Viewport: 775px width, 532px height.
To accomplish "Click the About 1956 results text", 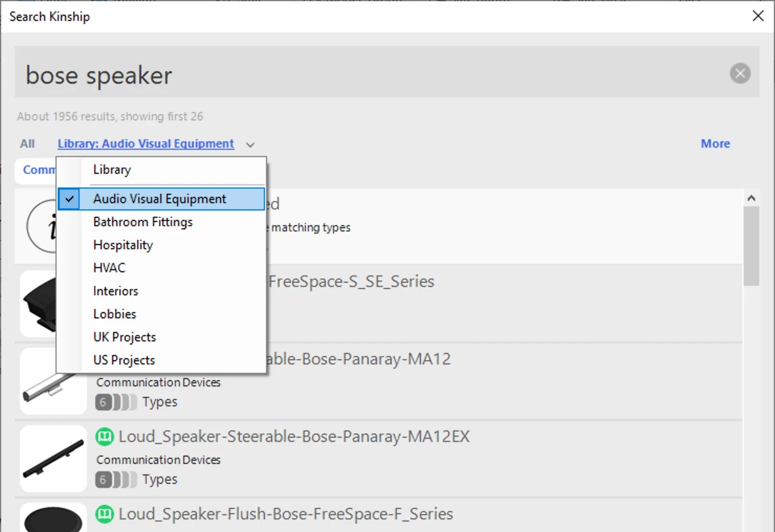I will pyautogui.click(x=110, y=116).
